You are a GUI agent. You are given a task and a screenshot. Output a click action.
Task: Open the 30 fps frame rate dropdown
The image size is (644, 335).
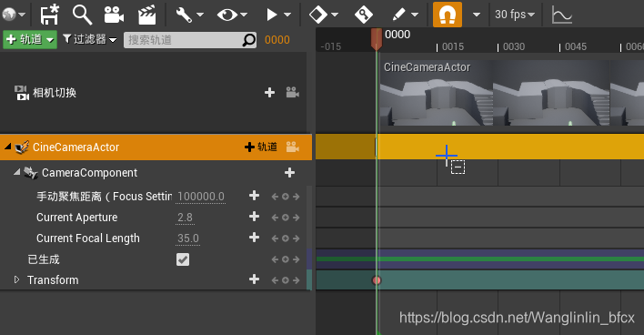(x=515, y=15)
